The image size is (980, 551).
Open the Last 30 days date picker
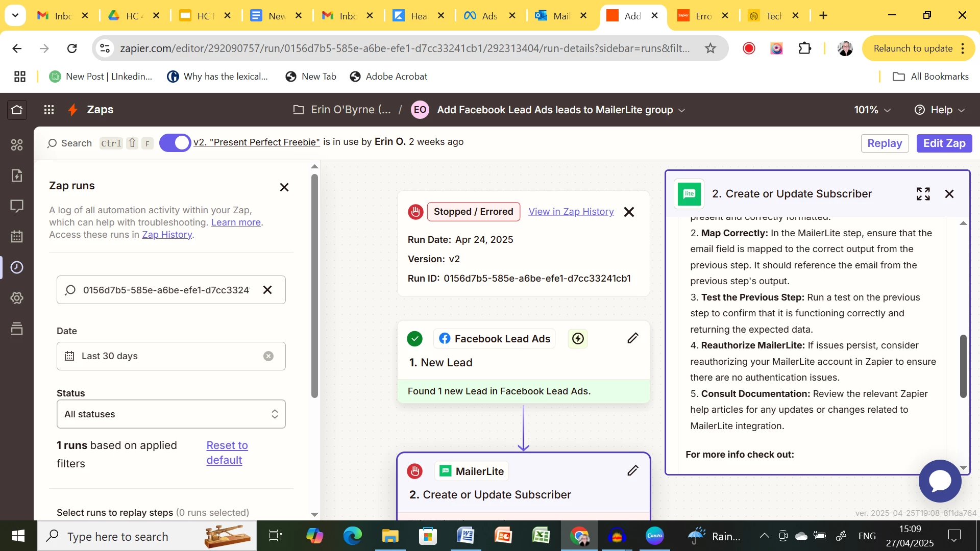coord(171,356)
